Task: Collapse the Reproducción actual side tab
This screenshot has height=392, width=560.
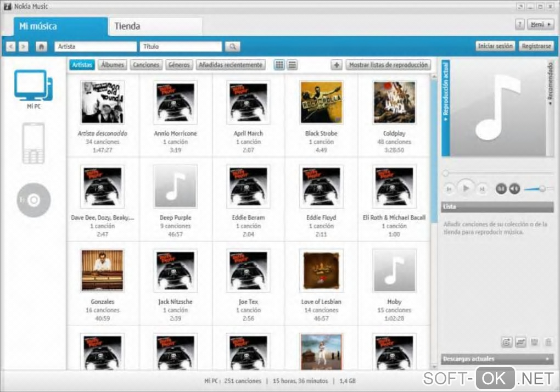Action: 445,108
